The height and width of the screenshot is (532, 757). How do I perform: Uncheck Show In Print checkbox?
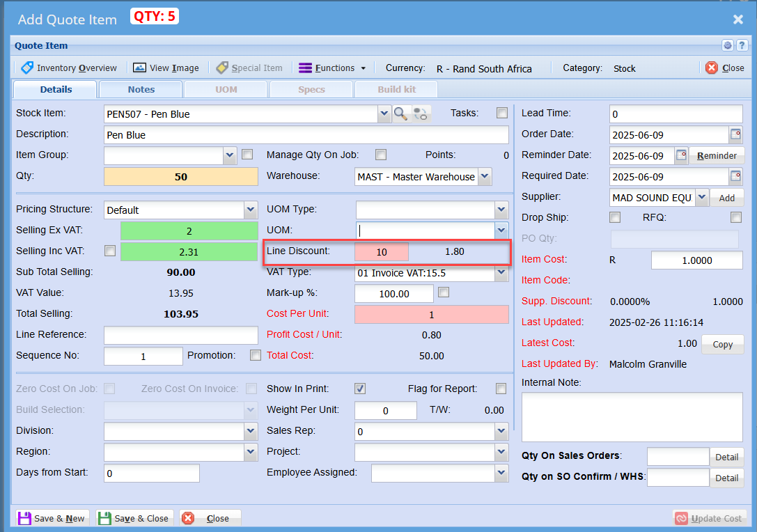360,389
